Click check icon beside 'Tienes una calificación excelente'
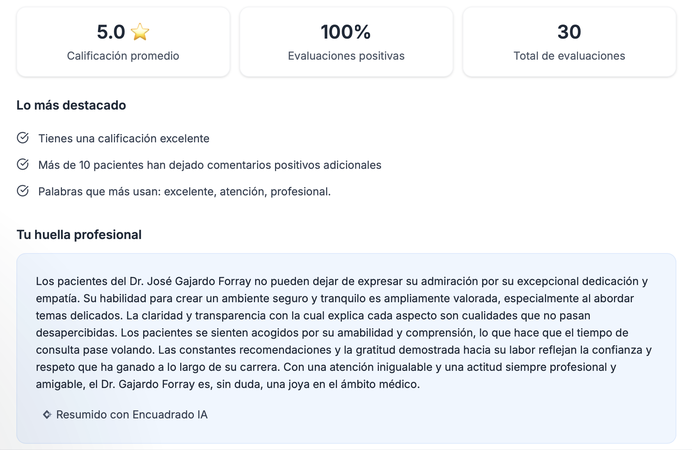692x450 pixels. click(x=23, y=138)
